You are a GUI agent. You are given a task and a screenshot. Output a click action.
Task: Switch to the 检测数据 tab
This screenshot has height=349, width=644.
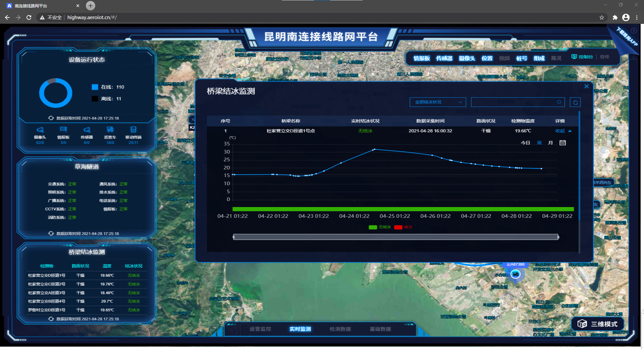pyautogui.click(x=340, y=329)
